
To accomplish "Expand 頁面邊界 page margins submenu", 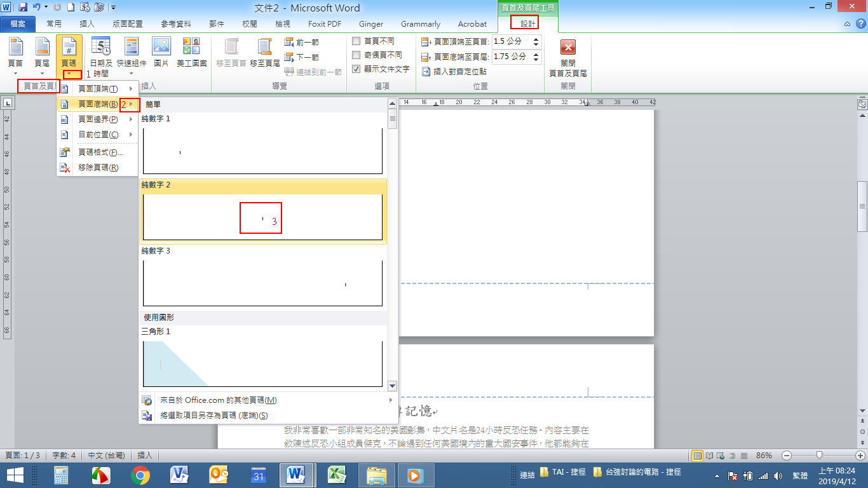I will coord(97,119).
